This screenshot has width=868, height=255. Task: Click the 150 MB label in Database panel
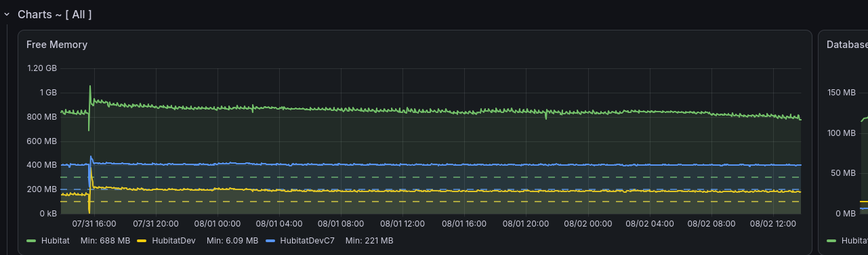click(842, 93)
